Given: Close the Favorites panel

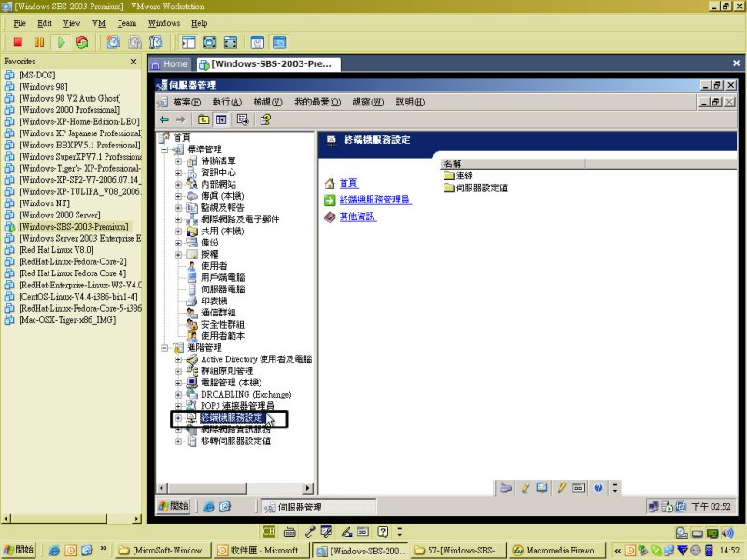Looking at the screenshot, I should [x=134, y=62].
